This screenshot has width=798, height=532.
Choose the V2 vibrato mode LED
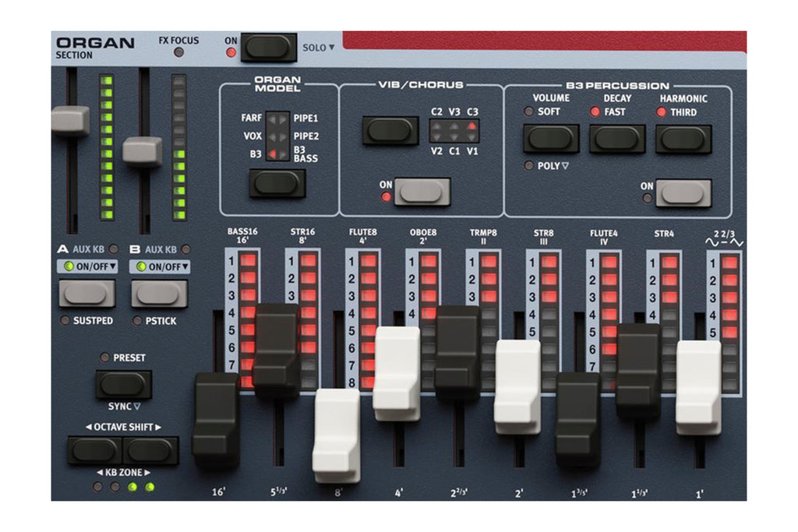[436, 137]
